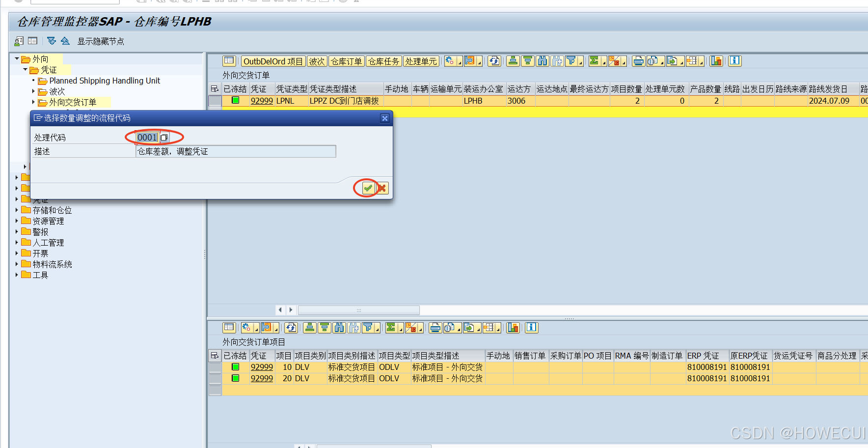Open Find binoculars in delivery order items toolbar
Viewport: 868px width, 448px height.
(339, 328)
